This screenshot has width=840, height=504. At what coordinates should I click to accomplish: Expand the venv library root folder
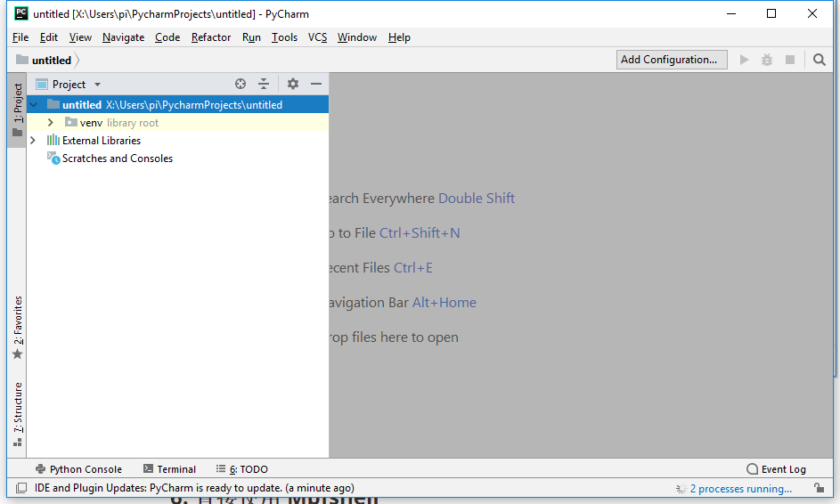[x=51, y=123]
